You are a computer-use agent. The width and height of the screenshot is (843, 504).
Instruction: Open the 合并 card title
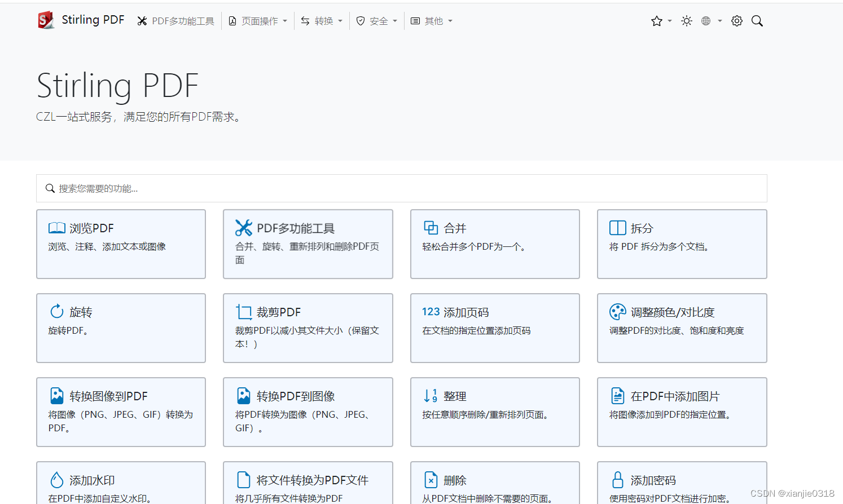click(x=455, y=228)
